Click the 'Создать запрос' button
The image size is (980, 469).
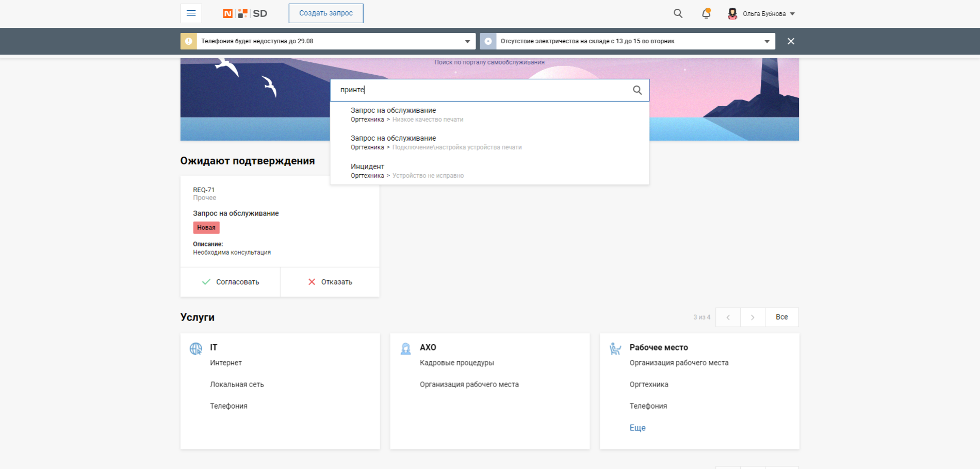(326, 13)
